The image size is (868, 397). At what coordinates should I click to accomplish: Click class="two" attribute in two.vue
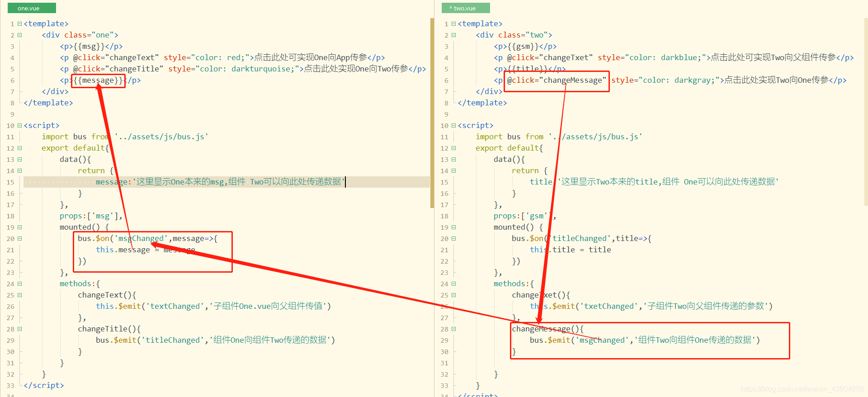[523, 35]
